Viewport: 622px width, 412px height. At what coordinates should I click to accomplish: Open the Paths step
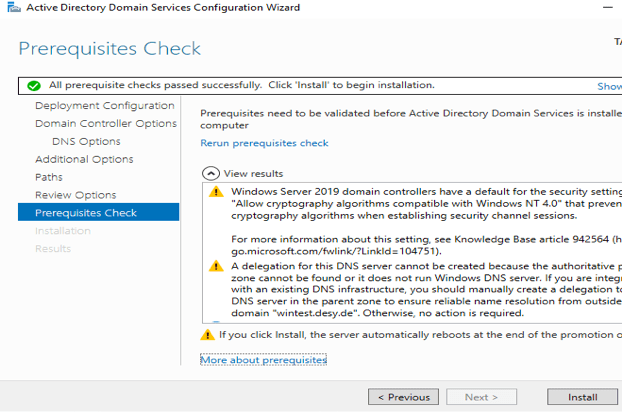pyautogui.click(x=48, y=177)
